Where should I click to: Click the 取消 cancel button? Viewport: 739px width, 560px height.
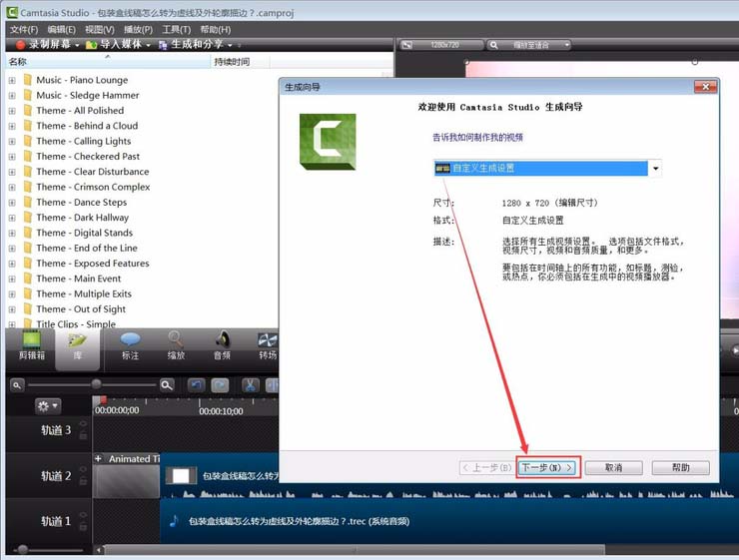613,468
